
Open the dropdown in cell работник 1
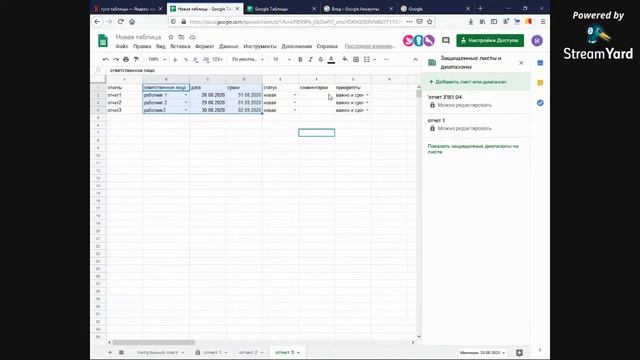click(x=186, y=95)
